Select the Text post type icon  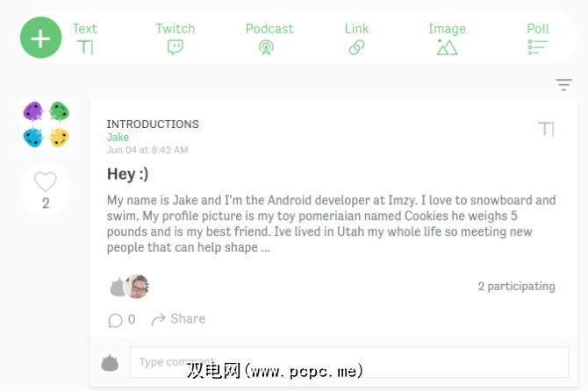click(85, 46)
